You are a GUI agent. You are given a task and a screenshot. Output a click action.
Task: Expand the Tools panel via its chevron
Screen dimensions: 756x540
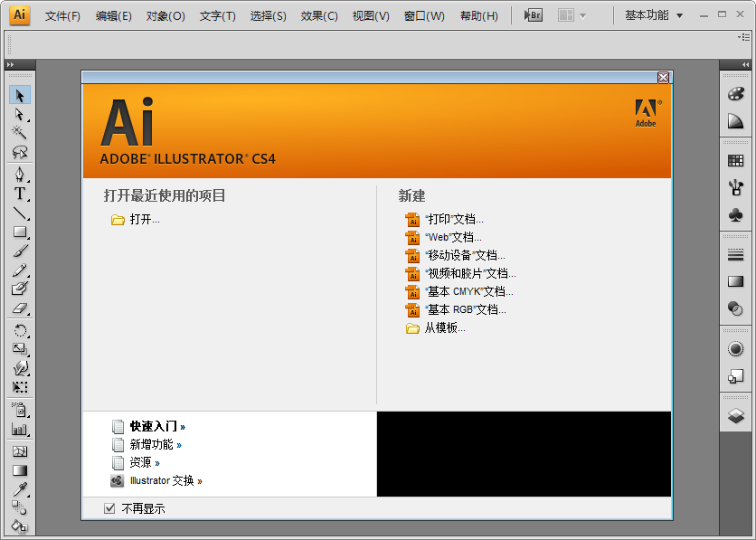pyautogui.click(x=12, y=63)
